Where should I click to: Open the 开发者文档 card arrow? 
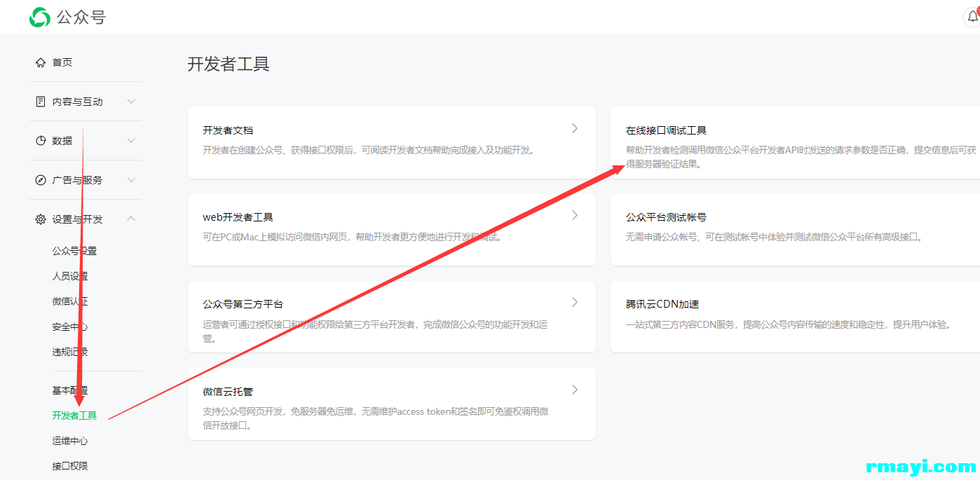575,128
